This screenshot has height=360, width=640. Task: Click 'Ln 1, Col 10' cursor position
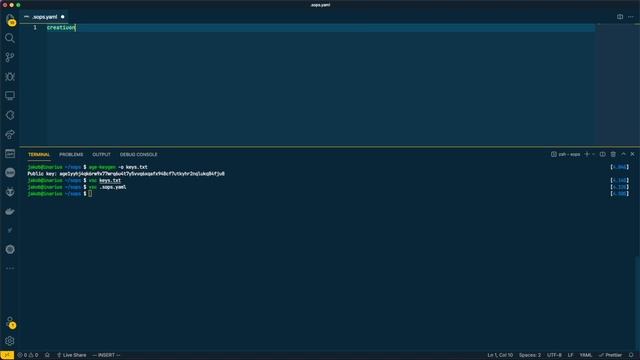500,355
